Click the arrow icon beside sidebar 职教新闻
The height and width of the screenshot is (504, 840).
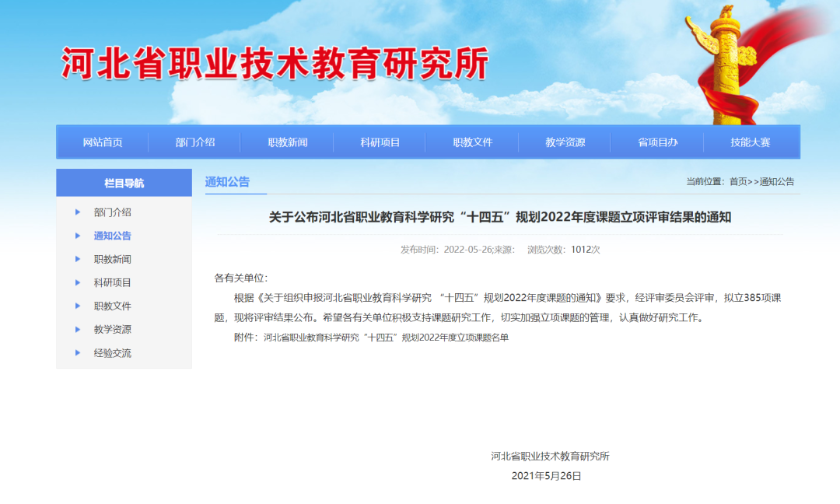78,259
